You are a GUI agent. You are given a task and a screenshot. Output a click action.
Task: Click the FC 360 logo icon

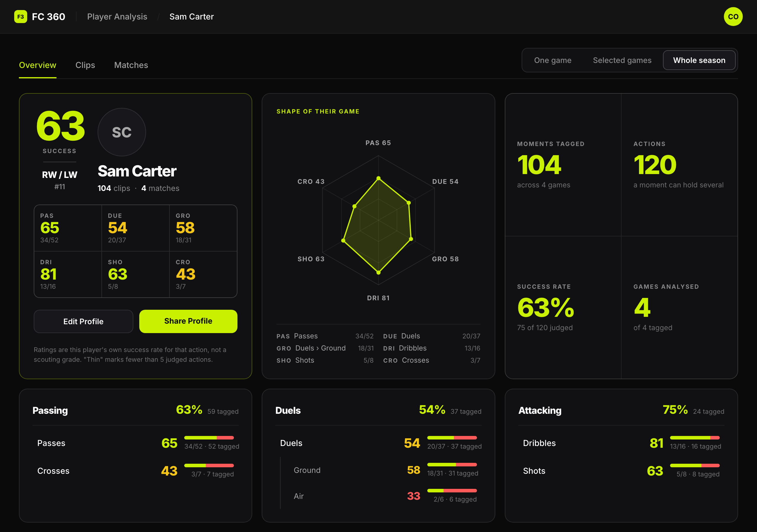click(x=20, y=17)
